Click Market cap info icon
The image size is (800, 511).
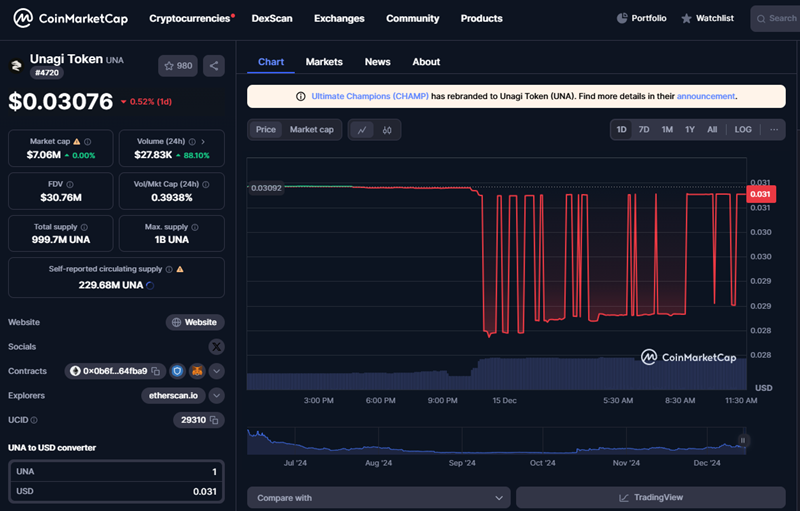(x=88, y=142)
